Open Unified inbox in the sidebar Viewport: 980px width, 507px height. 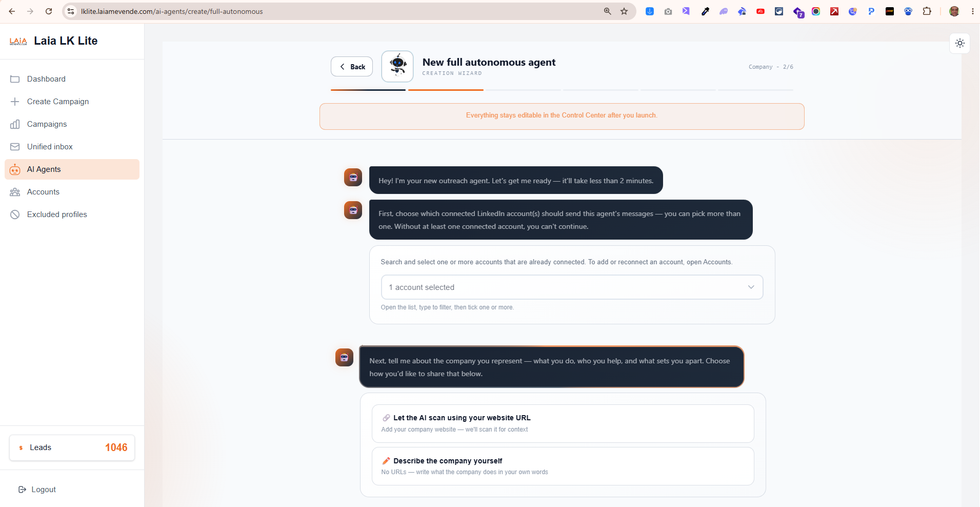coord(72,147)
